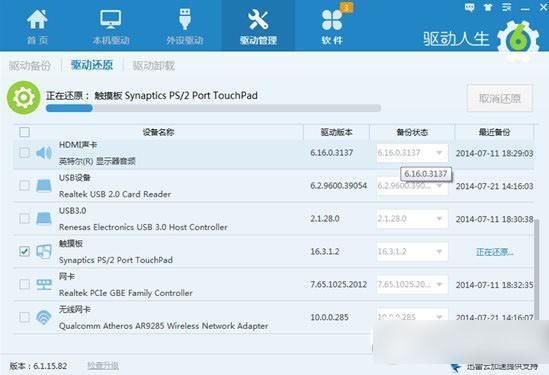549x375 pixels.
Task: Click the 触摸板 touchpad device icon
Action: (44, 251)
